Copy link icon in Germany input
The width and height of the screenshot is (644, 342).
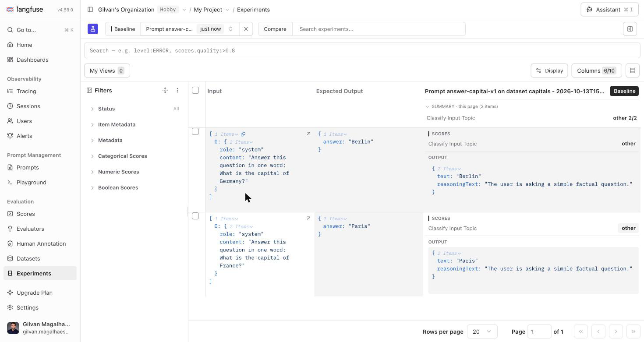[x=243, y=134]
